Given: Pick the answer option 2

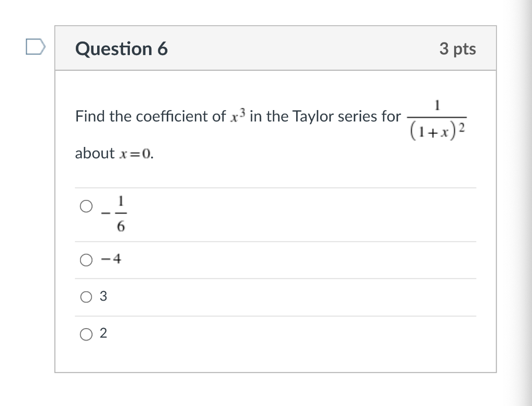Looking at the screenshot, I should [103, 333].
